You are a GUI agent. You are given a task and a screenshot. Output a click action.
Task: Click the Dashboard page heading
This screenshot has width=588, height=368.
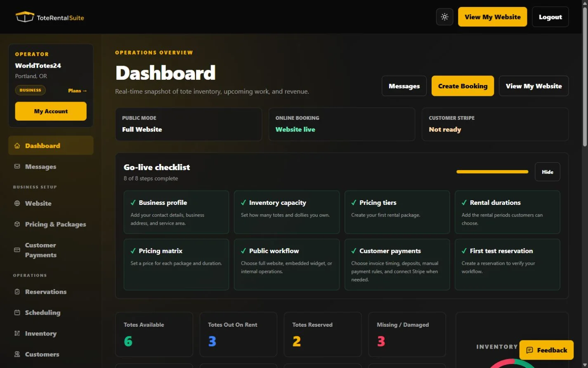pos(165,73)
